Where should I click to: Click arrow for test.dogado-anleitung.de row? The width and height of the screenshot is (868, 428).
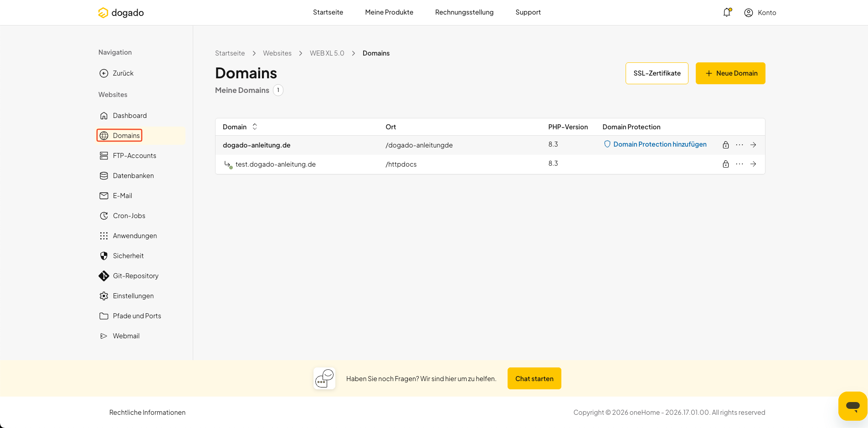pos(753,164)
